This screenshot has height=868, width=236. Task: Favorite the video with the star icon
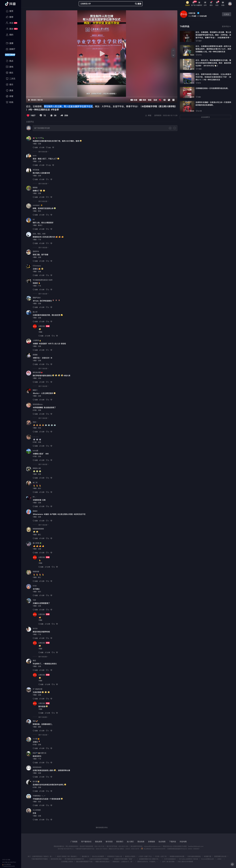tap(51, 115)
